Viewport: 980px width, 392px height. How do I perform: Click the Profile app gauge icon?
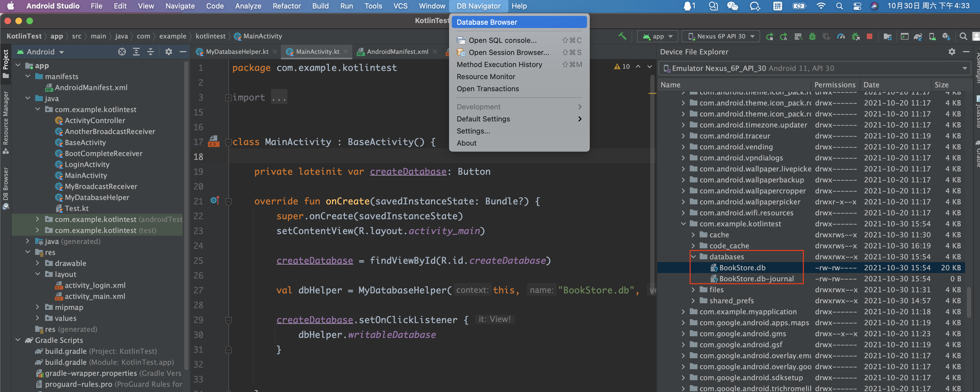click(841, 37)
